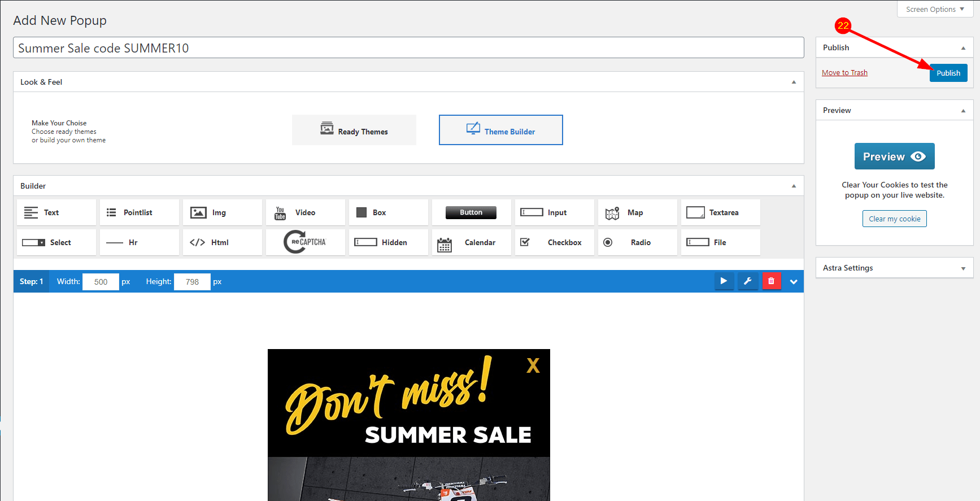The width and height of the screenshot is (980, 501).
Task: Collapse the Look & Feel panel
Action: (x=793, y=82)
